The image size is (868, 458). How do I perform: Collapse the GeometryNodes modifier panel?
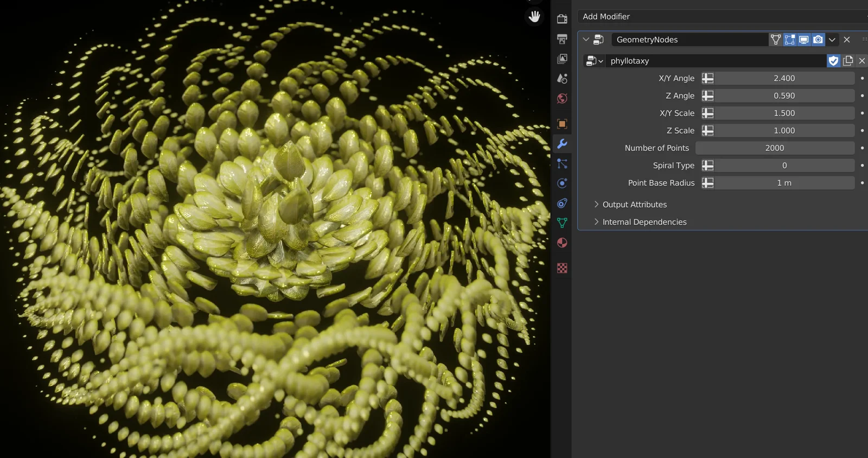tap(586, 40)
